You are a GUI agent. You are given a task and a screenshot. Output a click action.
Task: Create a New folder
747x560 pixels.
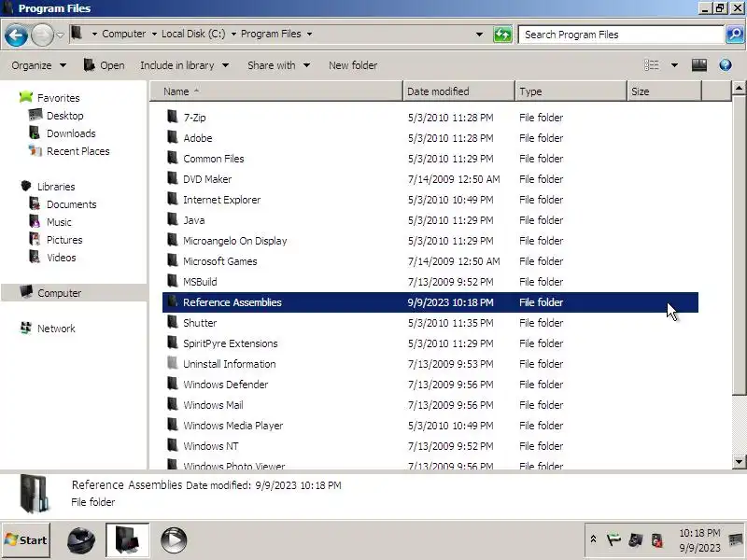353,65
